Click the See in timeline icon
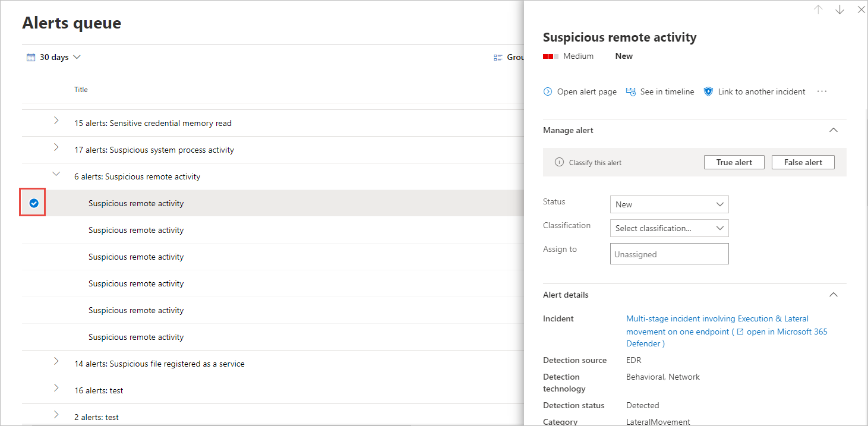 631,91
